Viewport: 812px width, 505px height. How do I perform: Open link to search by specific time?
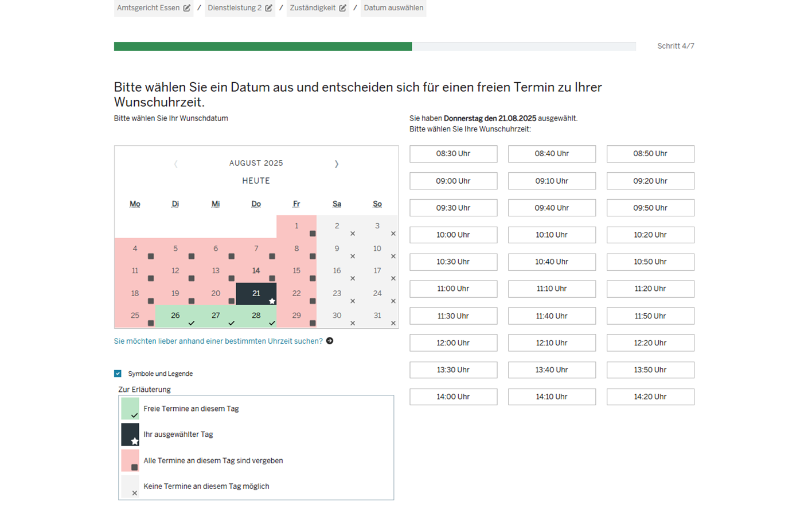tap(218, 341)
